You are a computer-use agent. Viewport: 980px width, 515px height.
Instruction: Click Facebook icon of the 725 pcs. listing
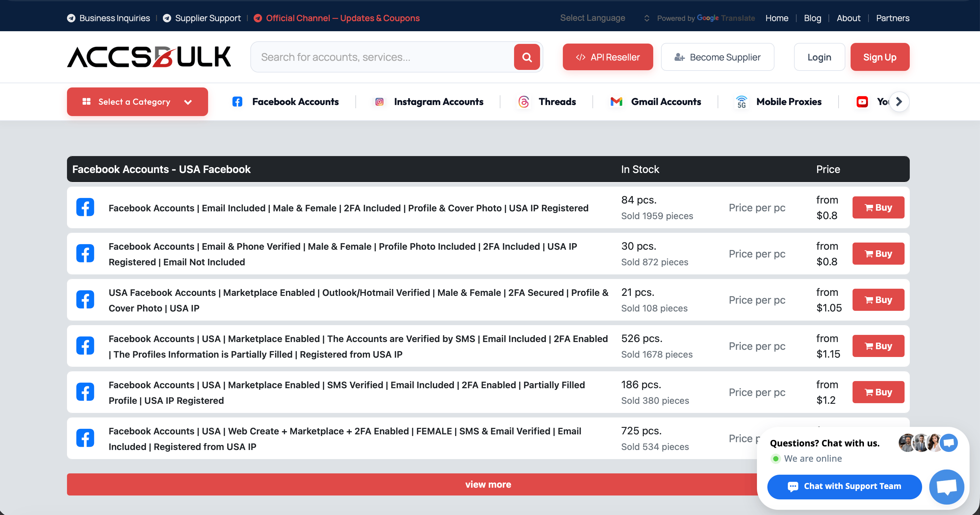85,438
